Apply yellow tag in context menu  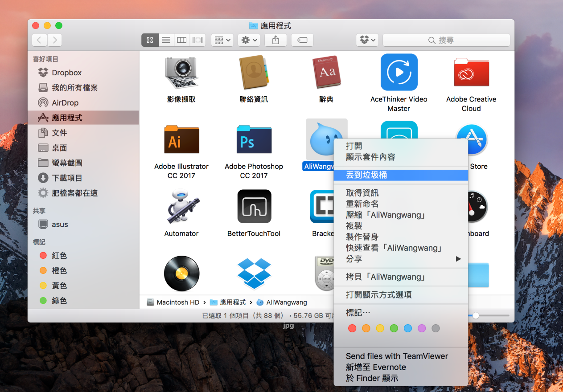click(380, 328)
